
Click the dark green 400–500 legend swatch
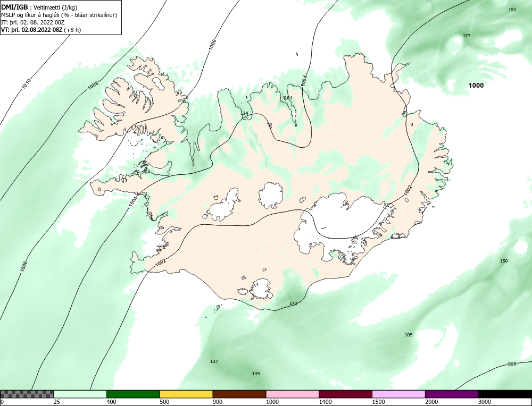[133, 394]
